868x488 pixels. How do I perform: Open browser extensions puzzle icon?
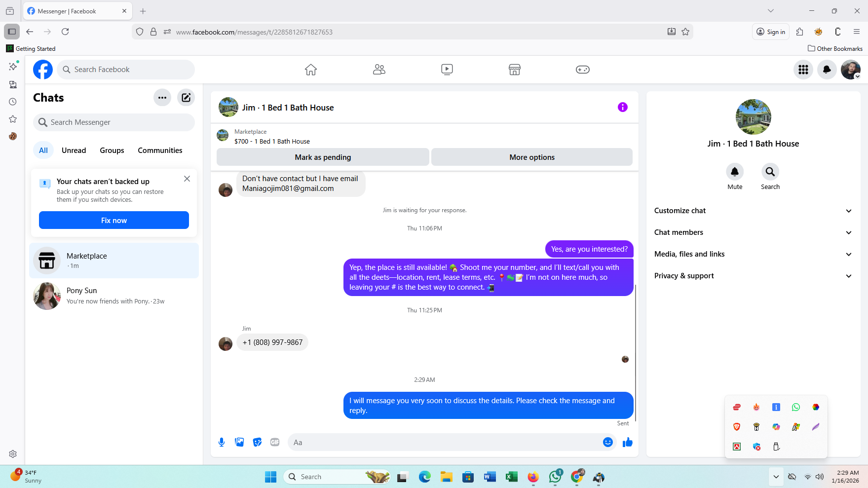800,32
